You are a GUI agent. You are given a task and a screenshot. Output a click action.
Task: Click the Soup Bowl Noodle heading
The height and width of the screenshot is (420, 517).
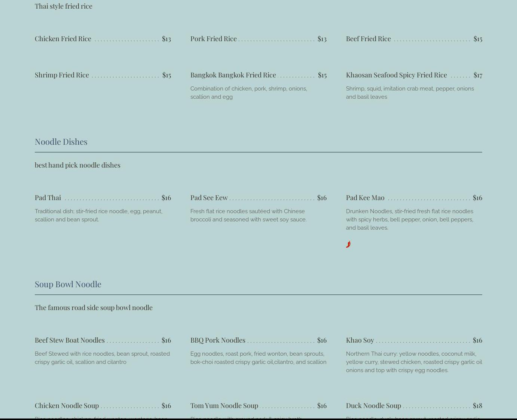click(x=68, y=284)
